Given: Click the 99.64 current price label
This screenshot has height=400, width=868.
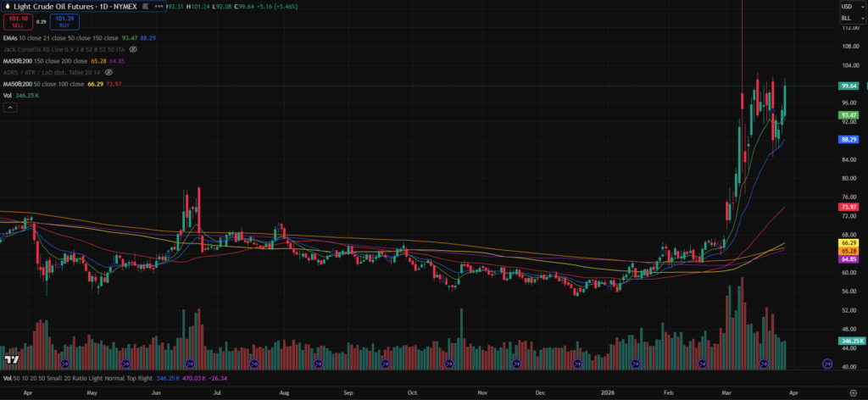Looking at the screenshot, I should point(849,86).
